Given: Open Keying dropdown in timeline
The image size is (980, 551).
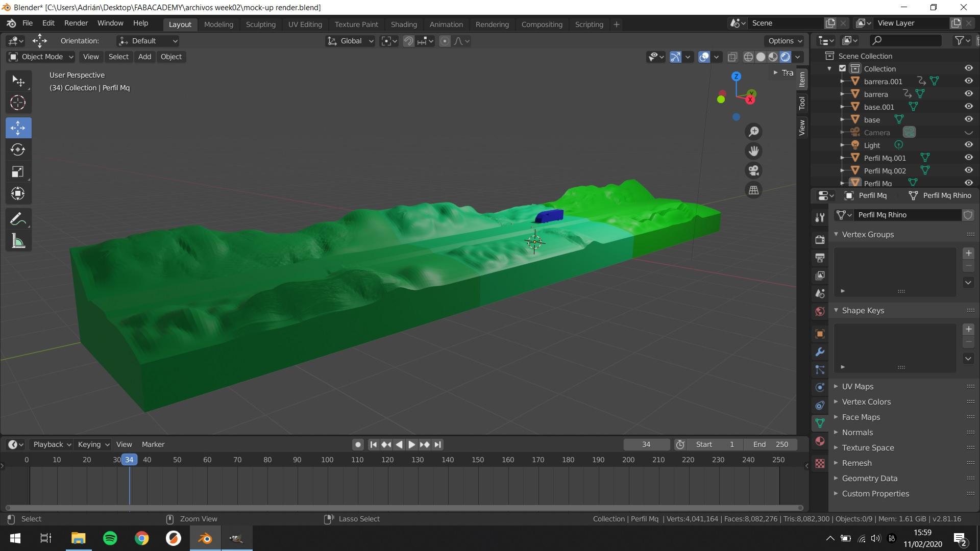Looking at the screenshot, I should tap(93, 444).
